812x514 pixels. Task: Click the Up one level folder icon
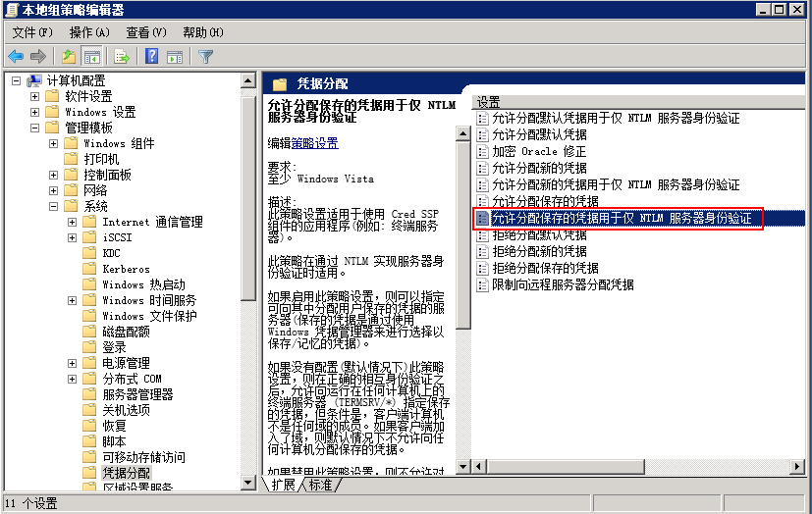pyautogui.click(x=69, y=56)
